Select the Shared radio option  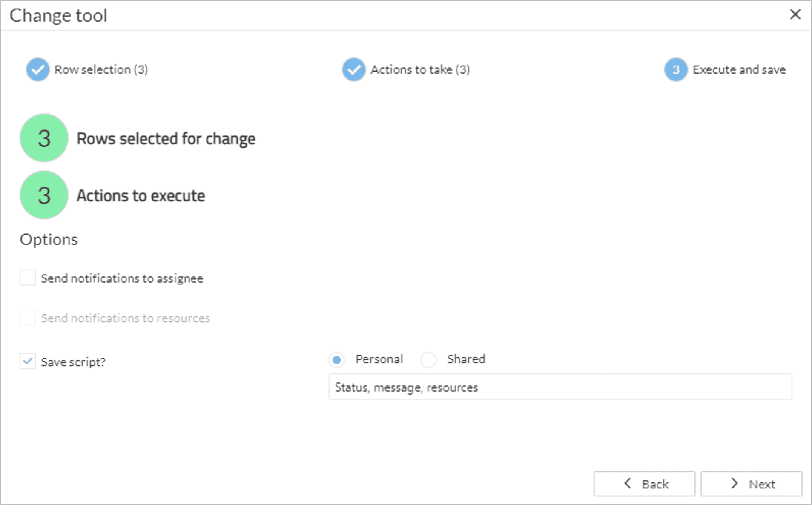click(428, 360)
